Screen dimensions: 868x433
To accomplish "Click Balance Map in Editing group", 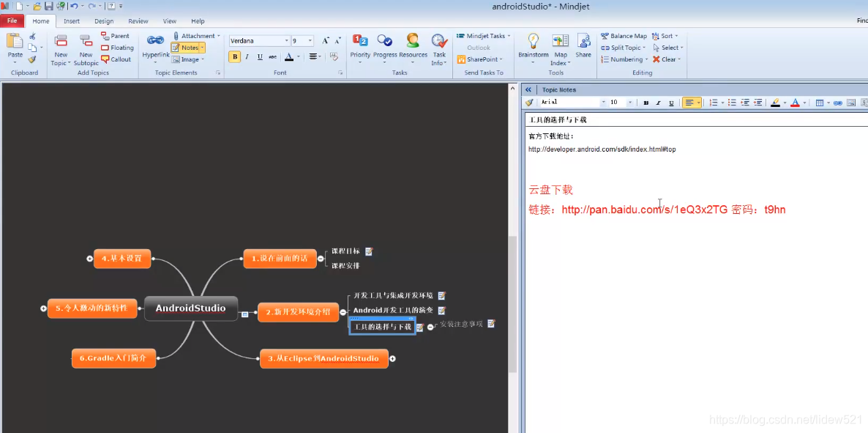I will tap(624, 36).
